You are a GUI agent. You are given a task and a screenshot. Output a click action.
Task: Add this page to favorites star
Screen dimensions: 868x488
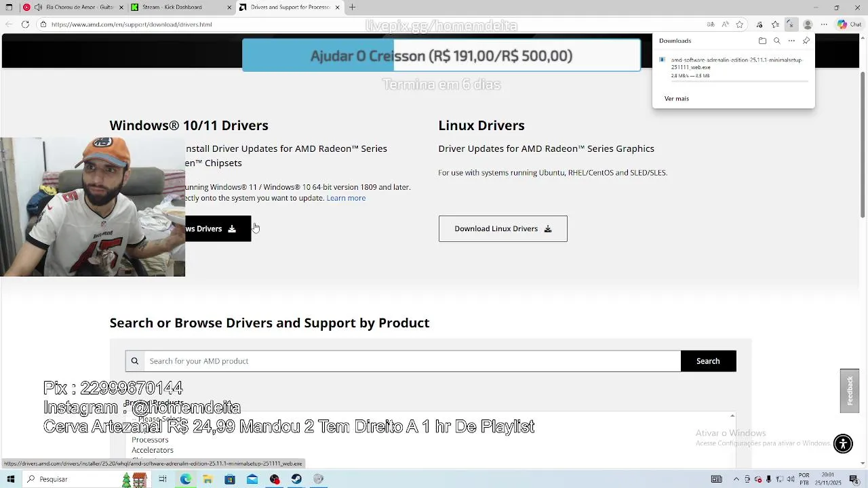740,24
